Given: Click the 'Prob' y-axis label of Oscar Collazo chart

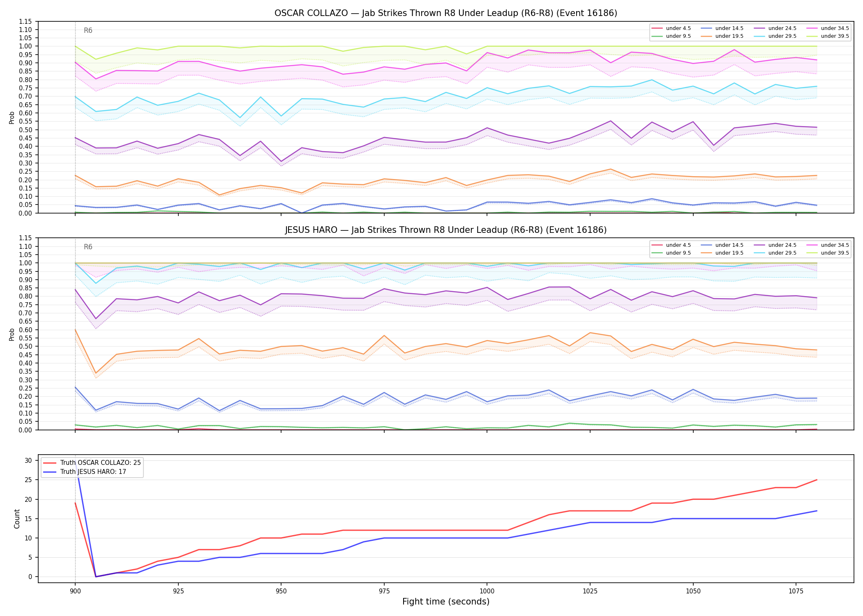Looking at the screenshot, I should [12, 117].
